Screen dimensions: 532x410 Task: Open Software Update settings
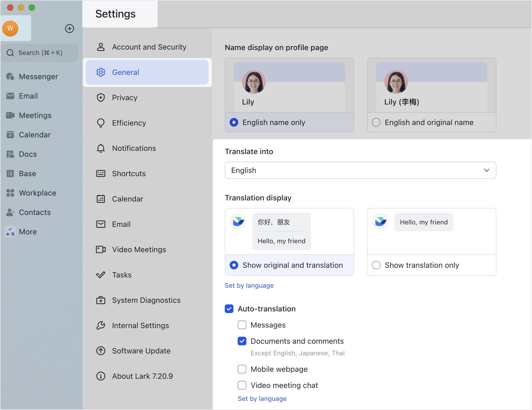click(x=141, y=351)
